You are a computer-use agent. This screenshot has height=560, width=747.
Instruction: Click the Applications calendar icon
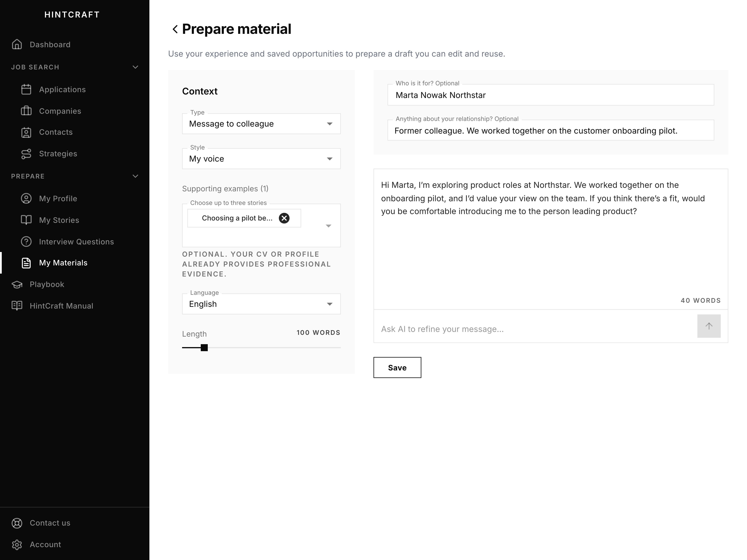click(26, 89)
